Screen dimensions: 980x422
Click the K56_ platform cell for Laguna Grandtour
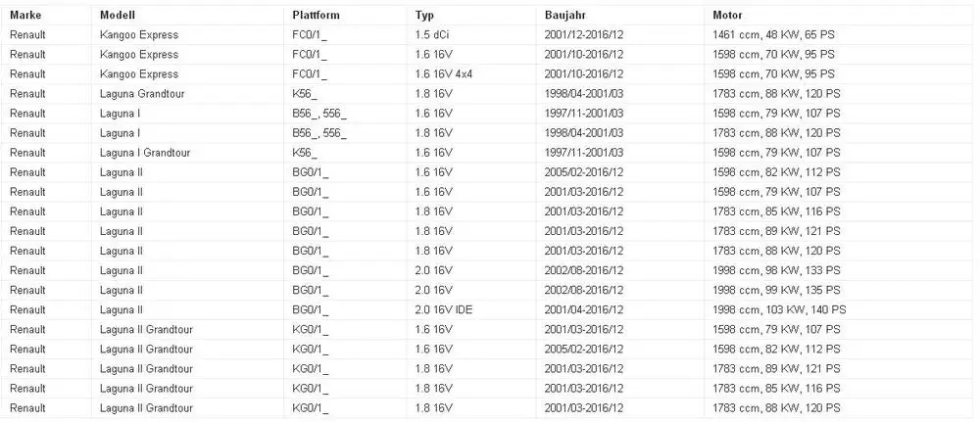[x=305, y=94]
